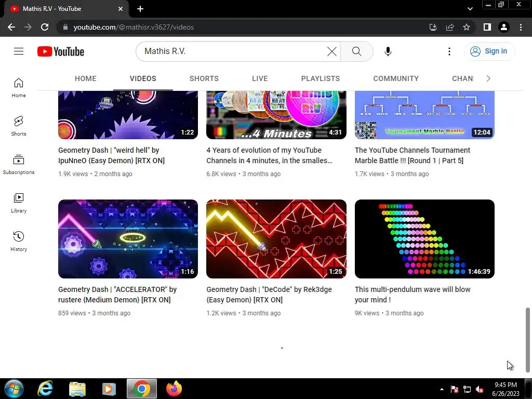Clear the search box with the X icon
This screenshot has width=532, height=399.
pos(332,51)
